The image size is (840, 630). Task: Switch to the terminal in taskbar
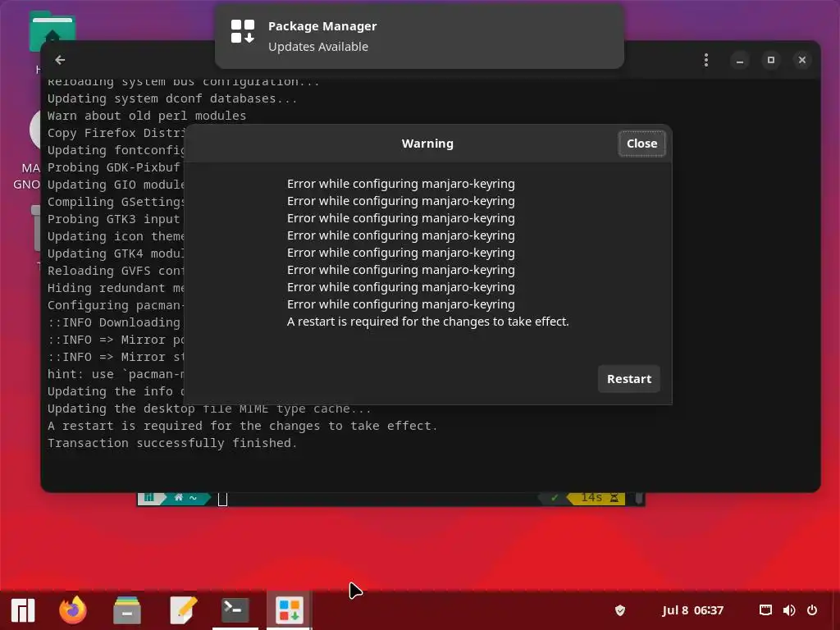pos(235,610)
